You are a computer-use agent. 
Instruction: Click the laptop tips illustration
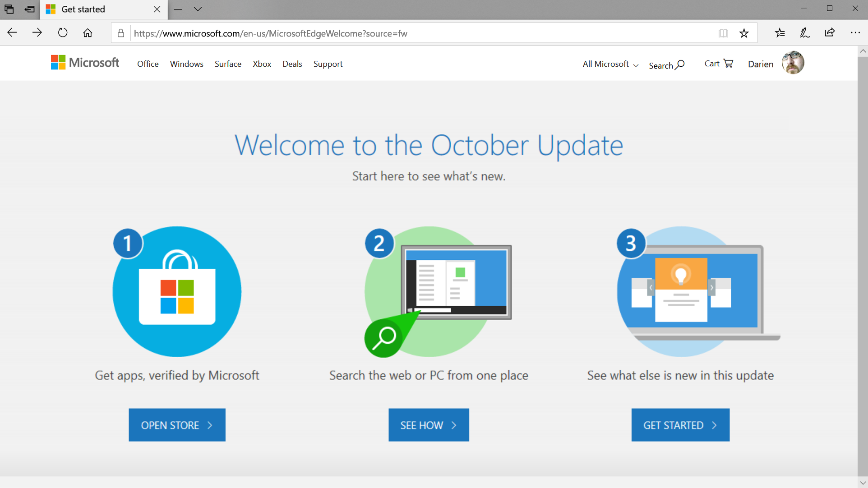tap(698, 292)
